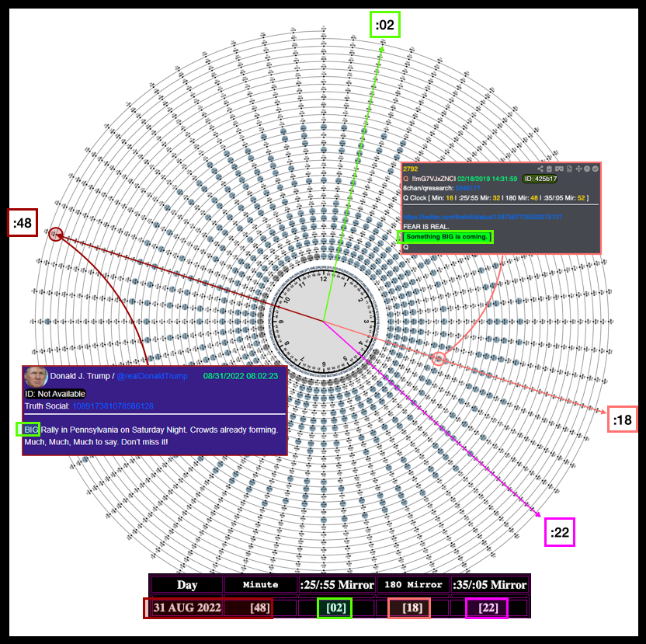Click post number 2792 in yellow

click(x=410, y=169)
